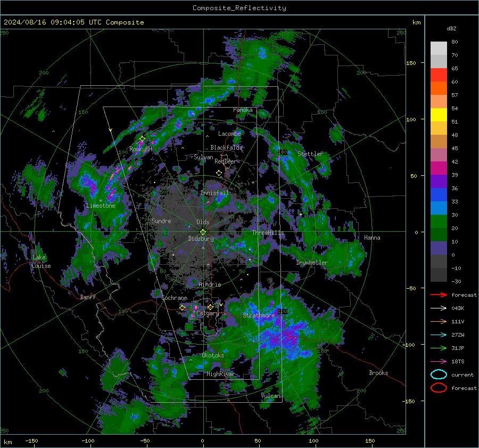Click the Brooks label
This screenshot has width=479, height=448.
[x=378, y=373]
